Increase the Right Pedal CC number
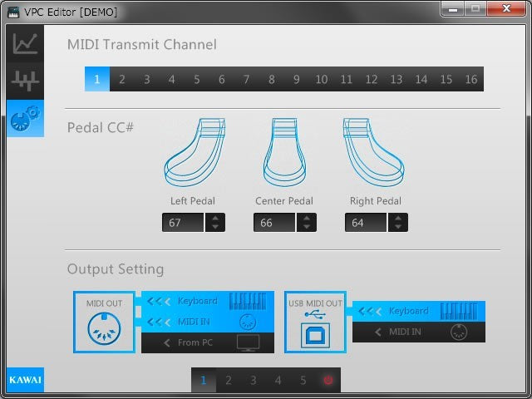532x399 pixels. pyautogui.click(x=398, y=218)
